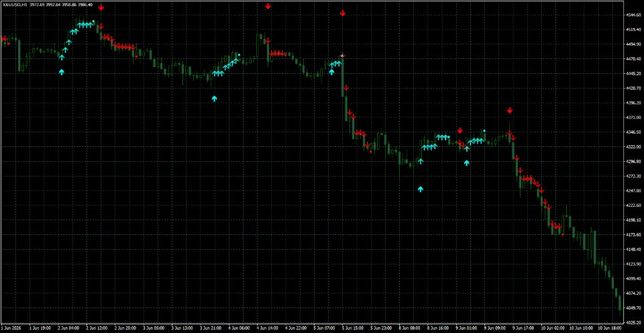Click the 4173.60 price axis value
The image size is (644, 333).
point(634,235)
